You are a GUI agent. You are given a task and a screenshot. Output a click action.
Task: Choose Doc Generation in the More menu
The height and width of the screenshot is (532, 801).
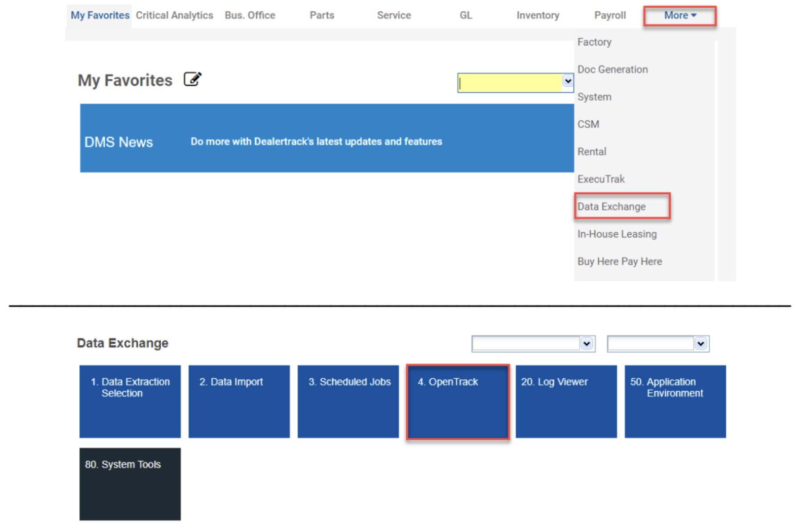[613, 70]
